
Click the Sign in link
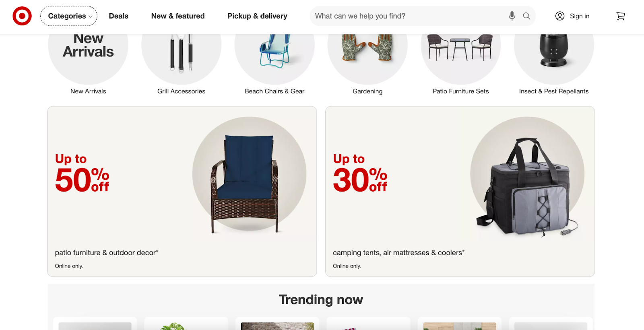pyautogui.click(x=580, y=16)
